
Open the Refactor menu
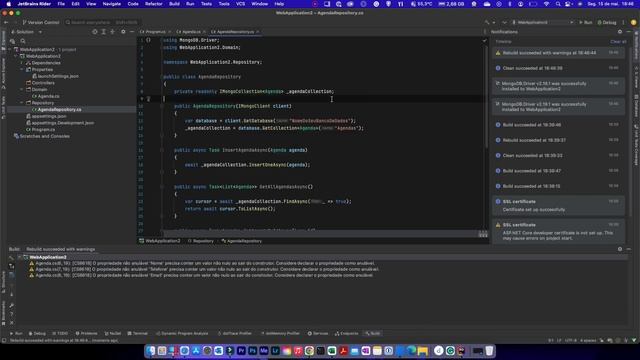[x=154, y=4]
